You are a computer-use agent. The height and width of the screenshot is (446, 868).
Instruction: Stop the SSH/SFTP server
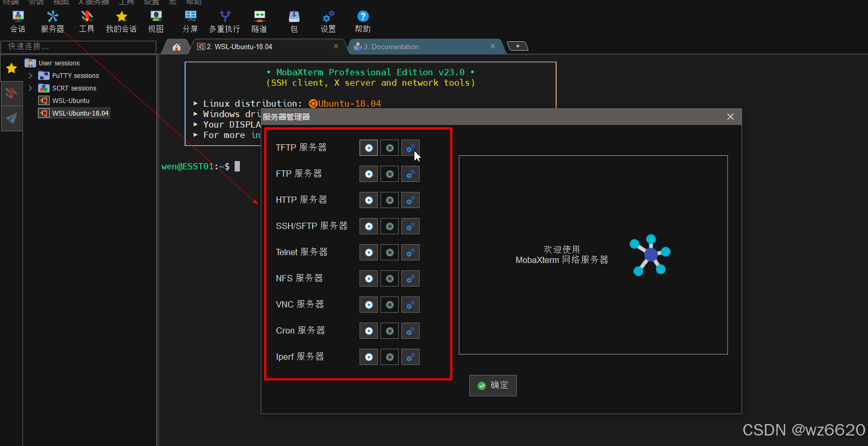click(x=389, y=226)
